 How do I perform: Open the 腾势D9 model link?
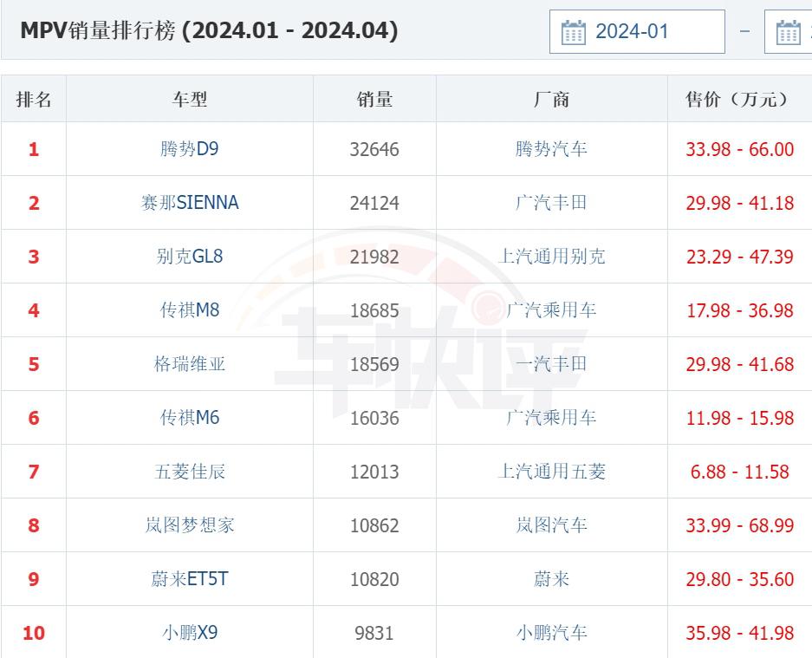pyautogui.click(x=190, y=149)
